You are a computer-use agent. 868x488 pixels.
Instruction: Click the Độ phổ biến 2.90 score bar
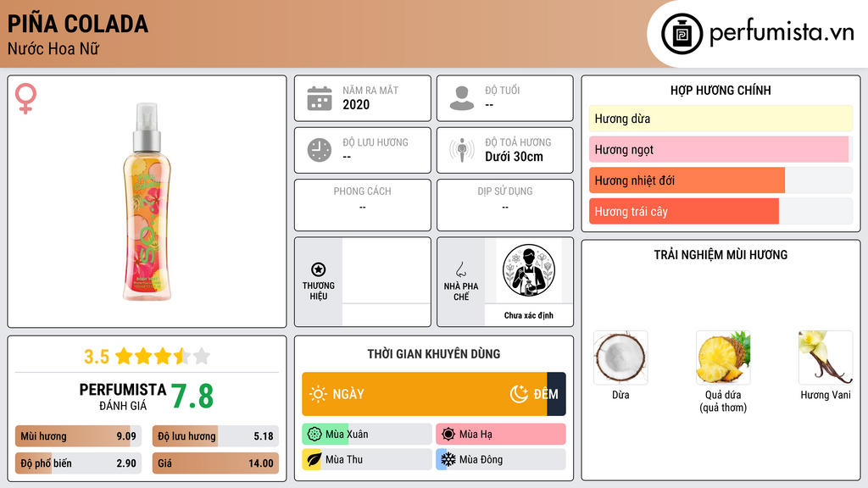coord(78,463)
